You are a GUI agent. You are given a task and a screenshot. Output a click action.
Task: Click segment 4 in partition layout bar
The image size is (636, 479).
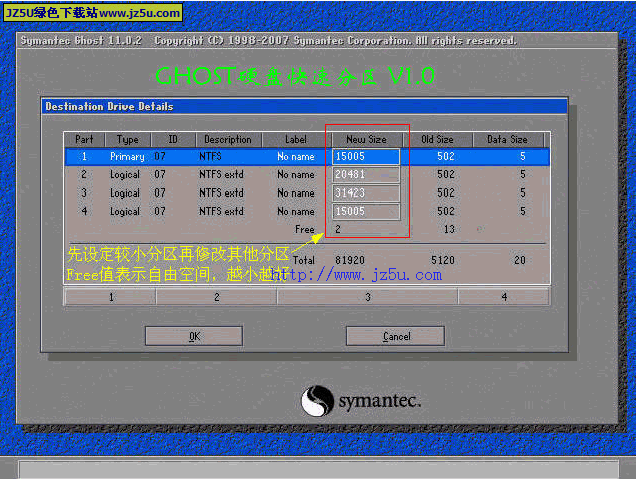504,297
